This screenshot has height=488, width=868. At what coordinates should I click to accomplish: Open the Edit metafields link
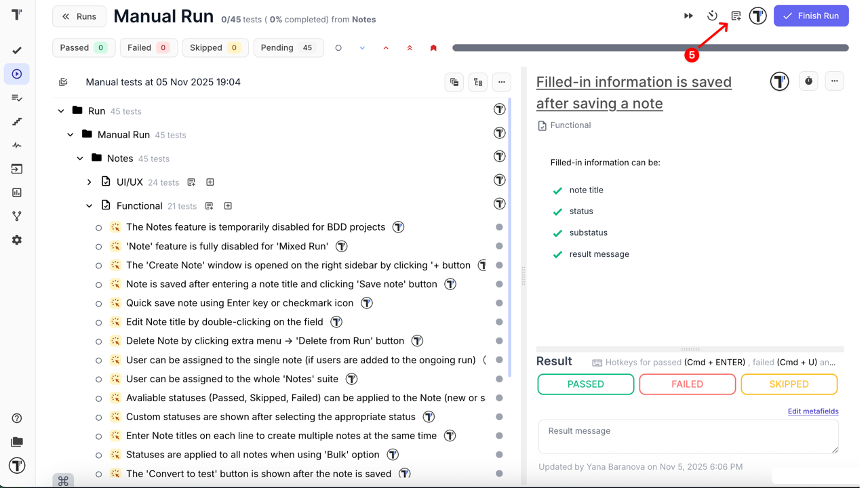click(812, 411)
